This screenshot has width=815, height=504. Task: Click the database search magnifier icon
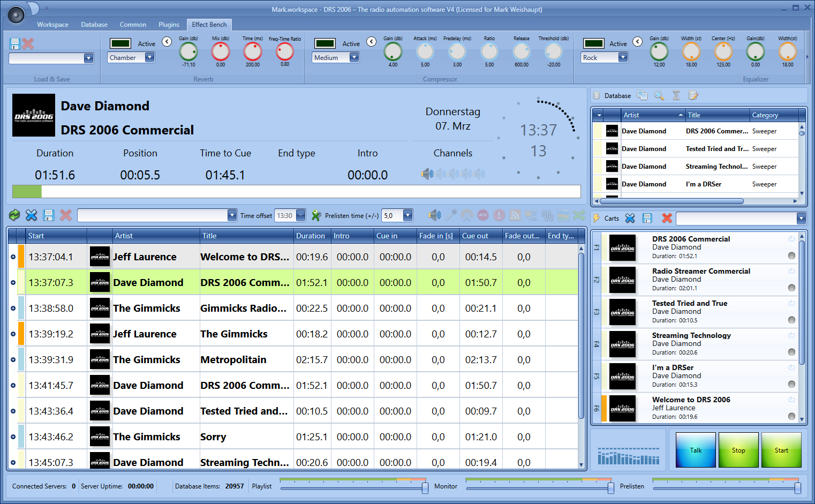pyautogui.click(x=659, y=95)
